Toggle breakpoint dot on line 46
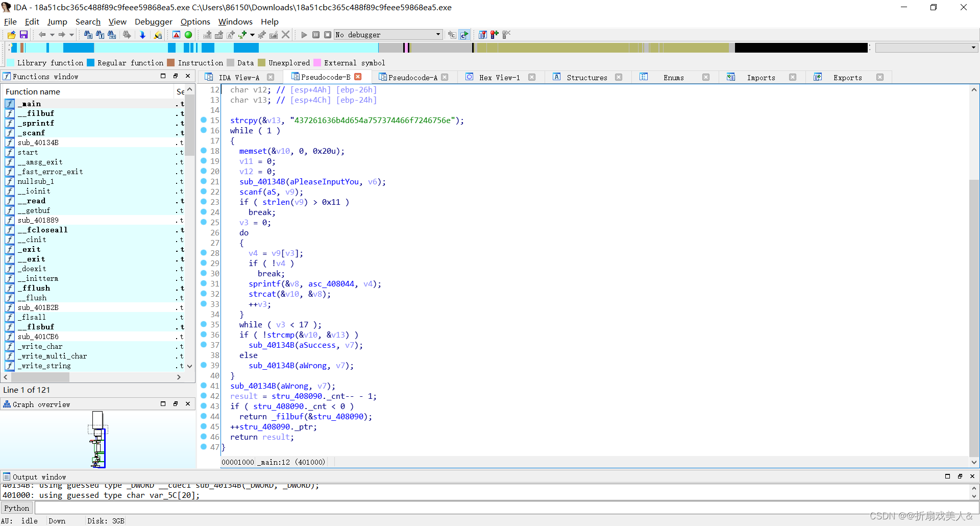The width and height of the screenshot is (980, 526). [204, 437]
